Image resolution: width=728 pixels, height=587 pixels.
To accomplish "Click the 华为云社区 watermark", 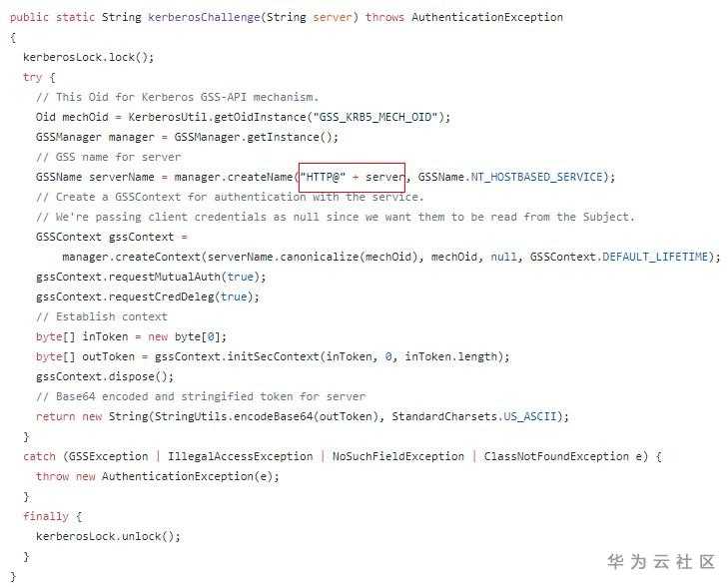I will pos(662,562).
